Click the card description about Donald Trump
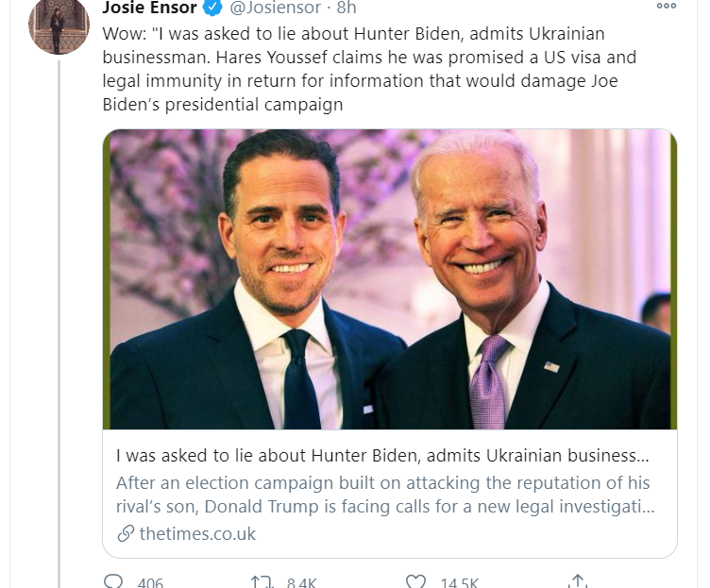The image size is (710, 588). (382, 496)
